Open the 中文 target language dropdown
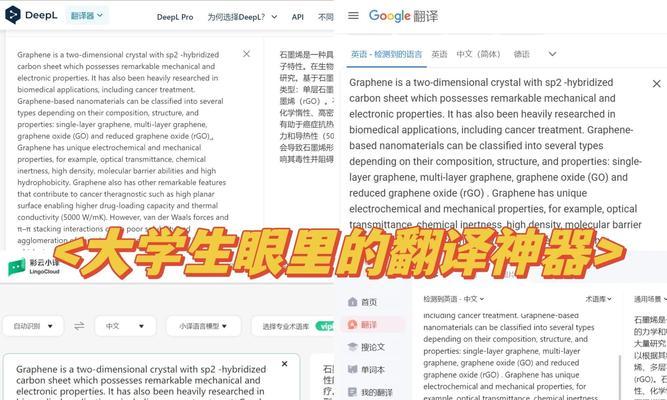This screenshot has width=667, height=400. [125, 326]
